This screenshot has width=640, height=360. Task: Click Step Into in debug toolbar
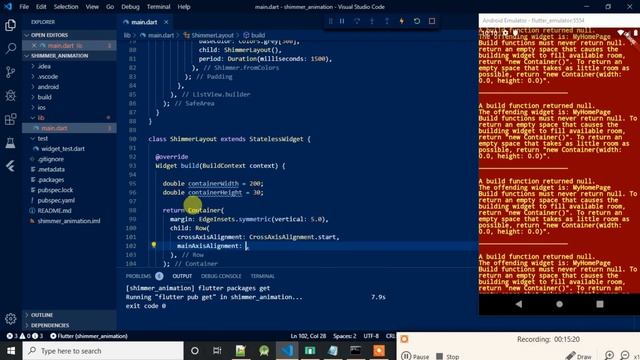point(372,21)
